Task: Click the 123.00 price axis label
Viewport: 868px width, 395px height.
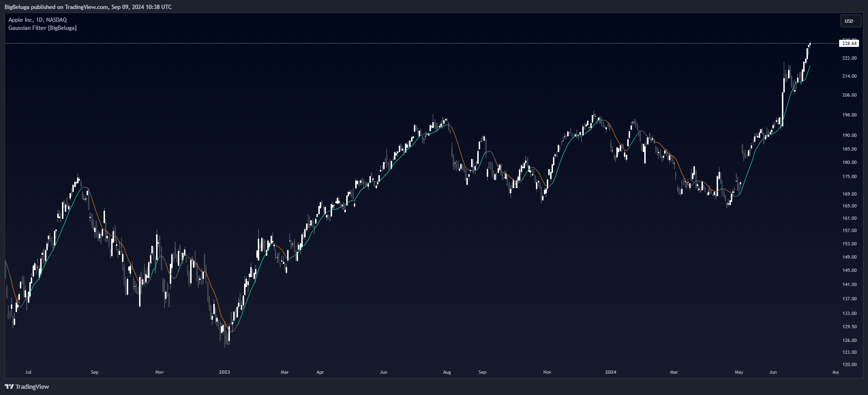Action: click(x=850, y=352)
